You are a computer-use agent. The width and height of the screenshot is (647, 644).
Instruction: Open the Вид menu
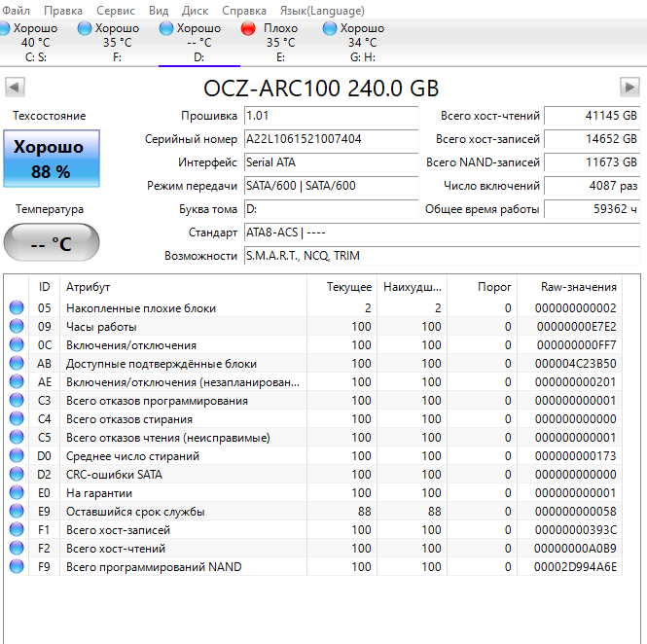tap(159, 11)
